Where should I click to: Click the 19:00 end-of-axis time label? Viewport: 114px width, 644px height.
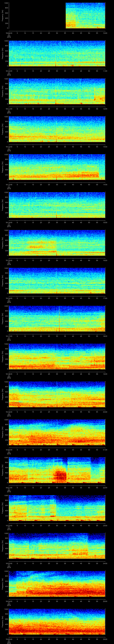pyautogui.click(x=105, y=374)
